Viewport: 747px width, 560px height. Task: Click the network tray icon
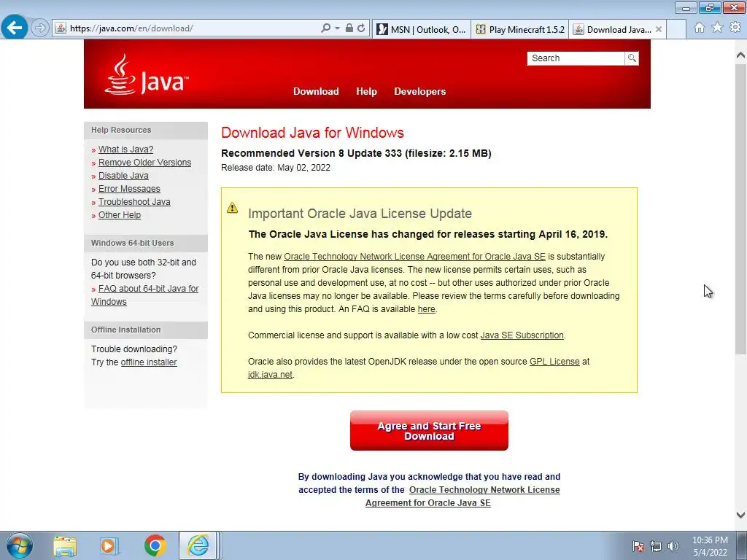point(656,547)
